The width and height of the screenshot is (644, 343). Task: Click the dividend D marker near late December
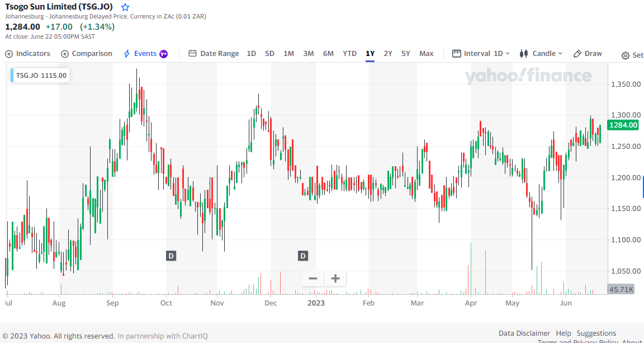[303, 256]
